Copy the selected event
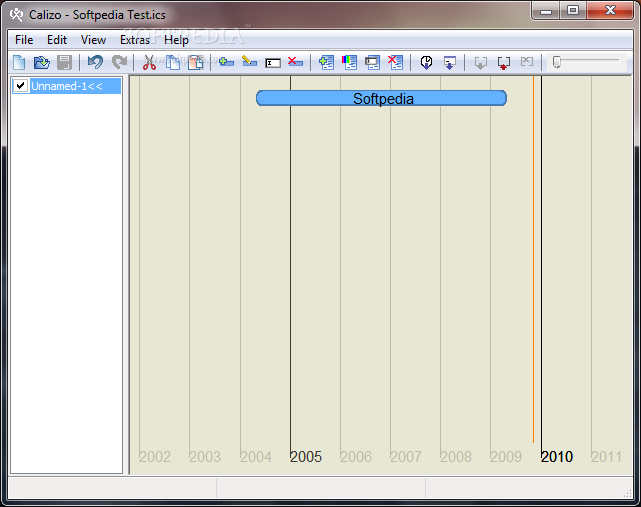This screenshot has height=507, width=641. pyautogui.click(x=173, y=62)
